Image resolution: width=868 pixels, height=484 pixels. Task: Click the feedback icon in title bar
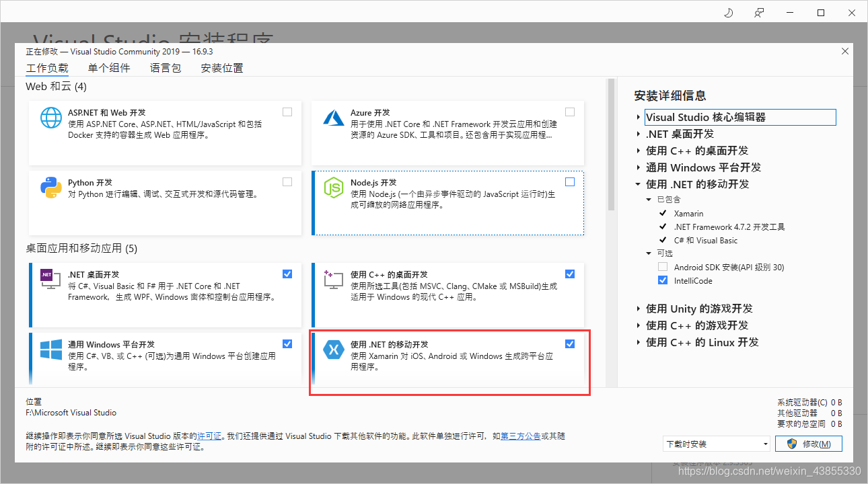pos(759,13)
